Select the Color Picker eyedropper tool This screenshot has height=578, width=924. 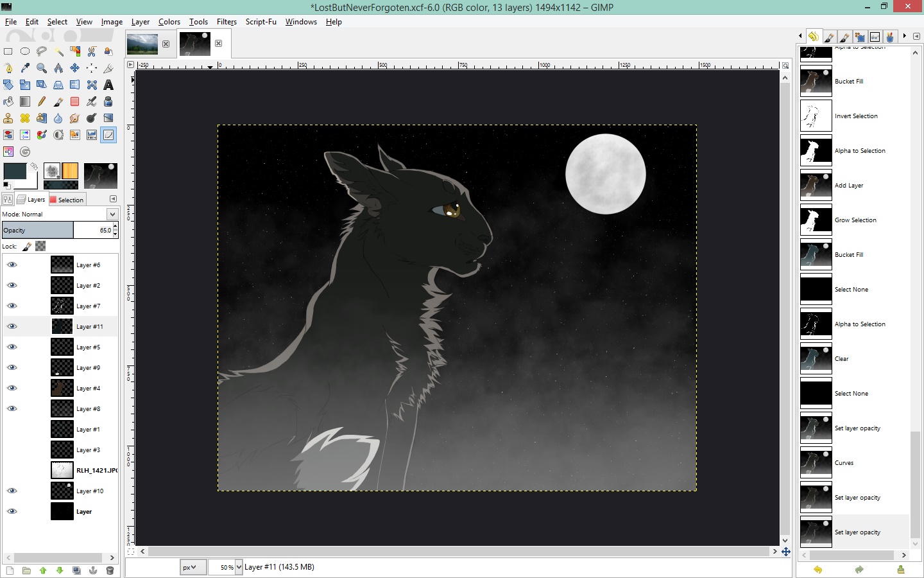click(24, 67)
